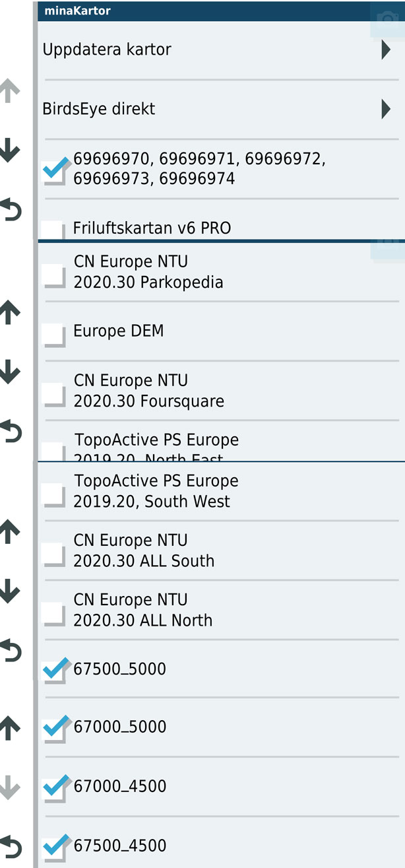Click the greyed-out down arrow beside 67000_4500
The width and height of the screenshot is (405, 868).
10,788
